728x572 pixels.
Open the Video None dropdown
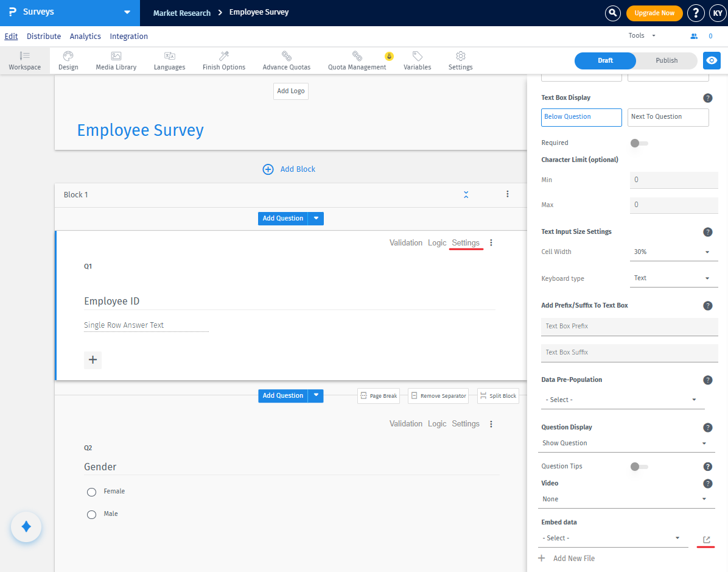coord(625,499)
